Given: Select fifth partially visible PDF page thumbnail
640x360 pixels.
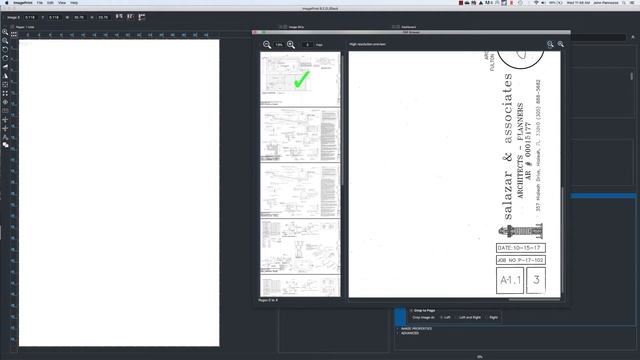Looking at the screenshot, I should (300, 286).
